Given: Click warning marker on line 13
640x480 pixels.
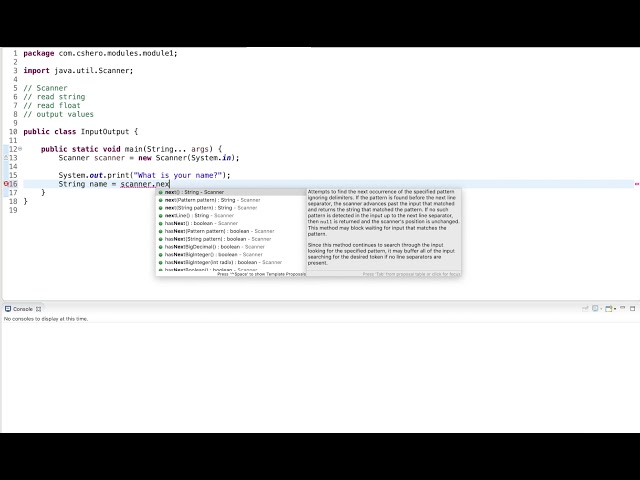Looking at the screenshot, I should point(6,158).
